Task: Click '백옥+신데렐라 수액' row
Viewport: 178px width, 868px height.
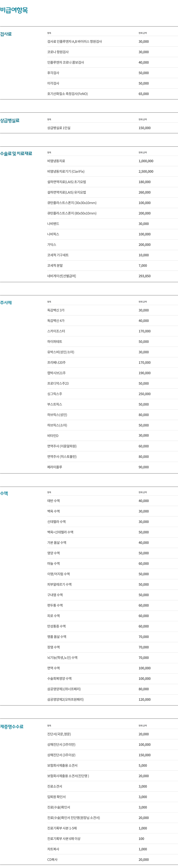Action: click(60, 532)
